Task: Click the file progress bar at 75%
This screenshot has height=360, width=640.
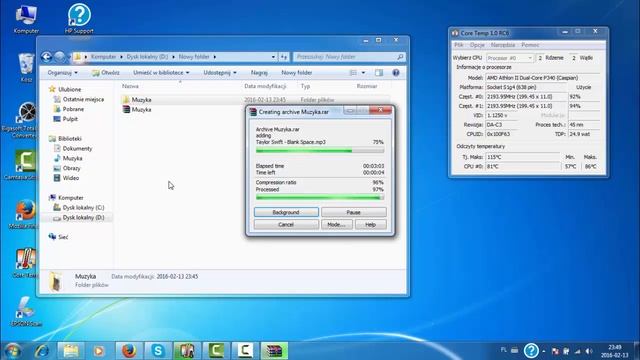Action: tap(320, 151)
